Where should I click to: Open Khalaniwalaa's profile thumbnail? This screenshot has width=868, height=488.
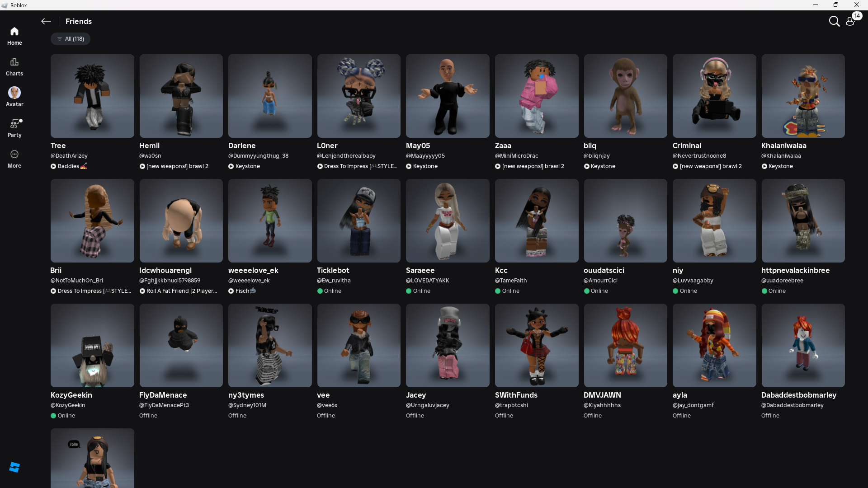(x=803, y=96)
